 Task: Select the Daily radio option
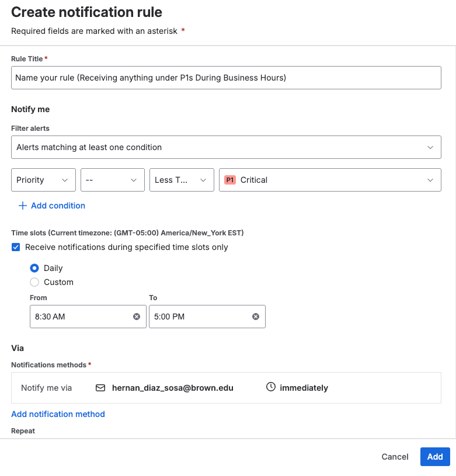34,268
